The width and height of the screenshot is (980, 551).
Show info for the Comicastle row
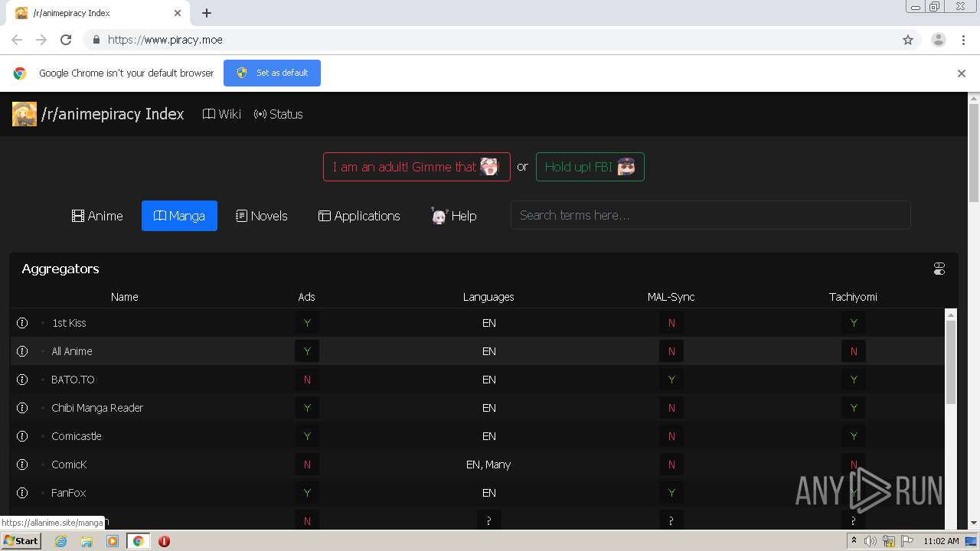pyautogui.click(x=22, y=436)
